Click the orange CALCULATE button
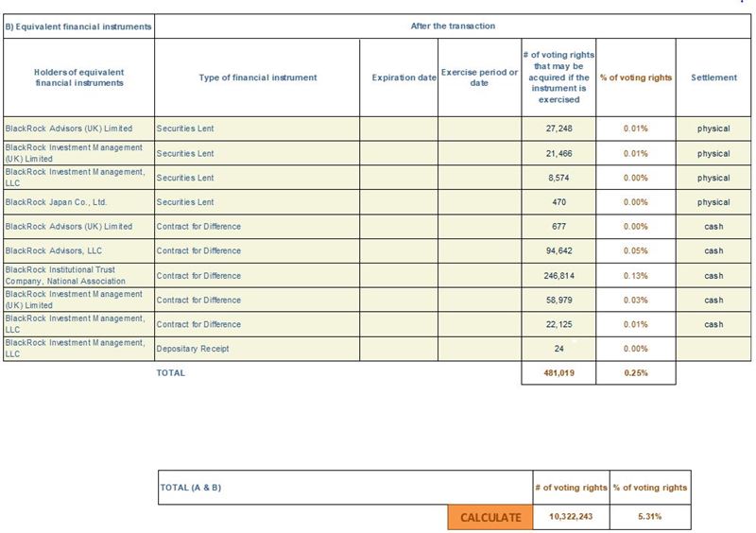 (x=490, y=517)
